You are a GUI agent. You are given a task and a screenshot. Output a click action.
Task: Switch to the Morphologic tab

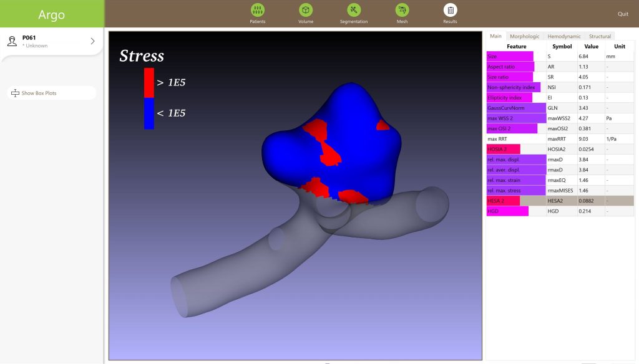524,36
